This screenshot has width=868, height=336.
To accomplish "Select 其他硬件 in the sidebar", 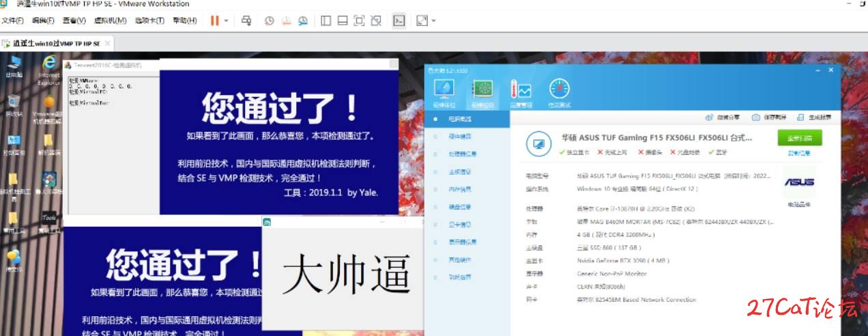I will [x=467, y=260].
